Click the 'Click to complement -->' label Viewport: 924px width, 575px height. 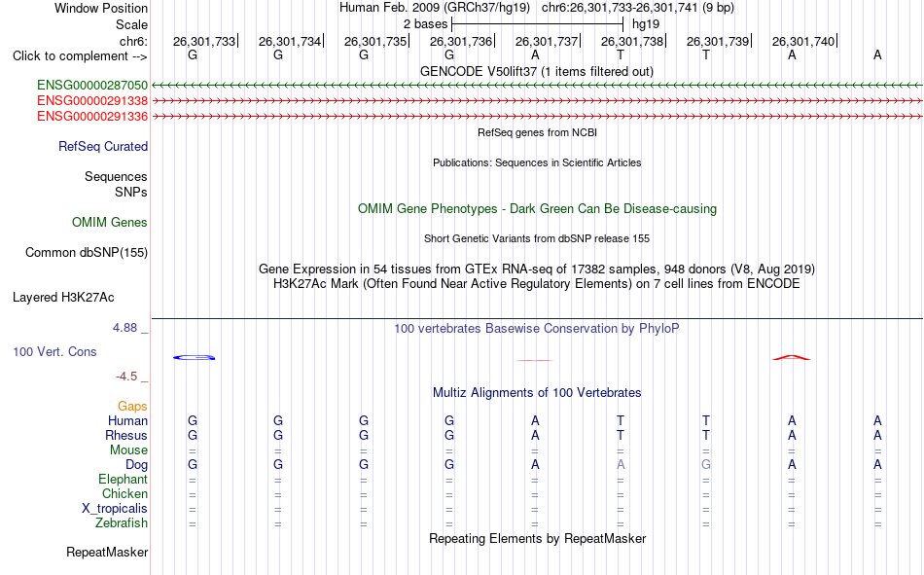point(80,56)
